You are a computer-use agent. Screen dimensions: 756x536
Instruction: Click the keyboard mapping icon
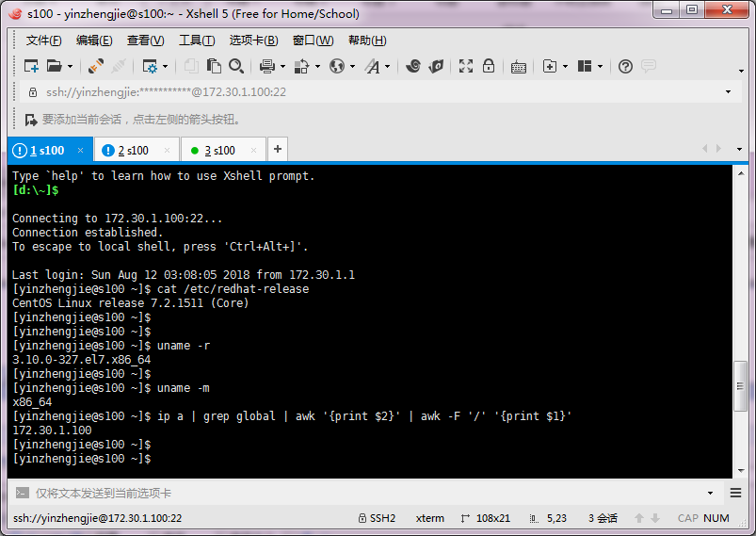[x=519, y=67]
